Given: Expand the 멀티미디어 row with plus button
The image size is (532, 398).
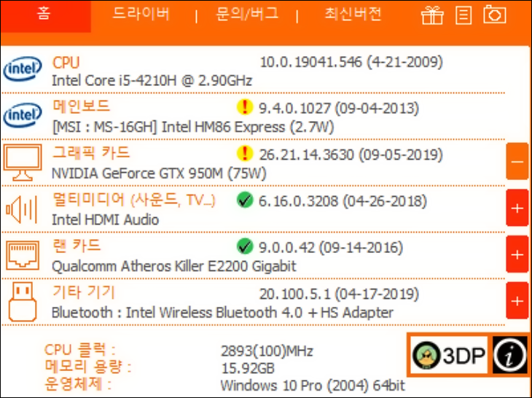Looking at the screenshot, I should pyautogui.click(x=517, y=208).
